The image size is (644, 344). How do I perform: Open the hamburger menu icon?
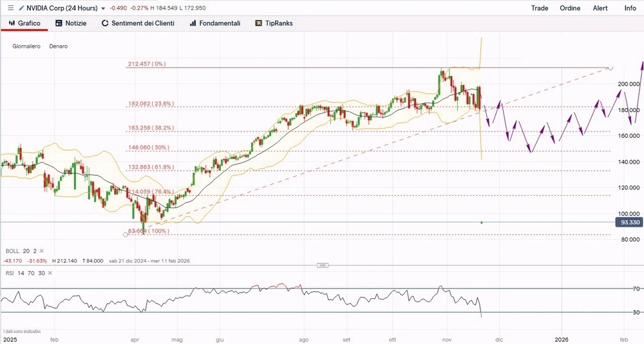point(10,8)
